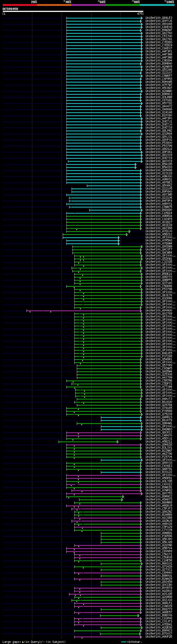The width and height of the screenshot is (177, 644).
Task: Select the UniRef100_B4F9F4 label
Action: point(159,201)
